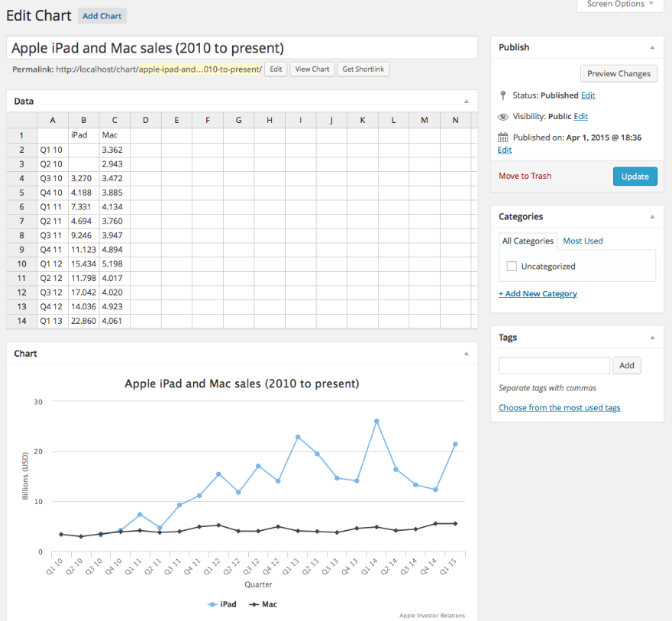This screenshot has height=621, width=672.
Task: Collapse the Tags panel arrow
Action: (651, 338)
